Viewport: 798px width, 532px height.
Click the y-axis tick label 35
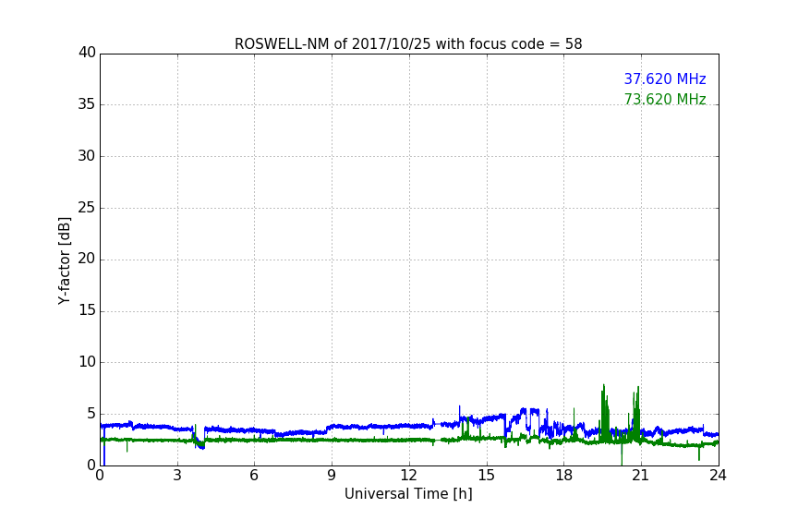click(87, 104)
